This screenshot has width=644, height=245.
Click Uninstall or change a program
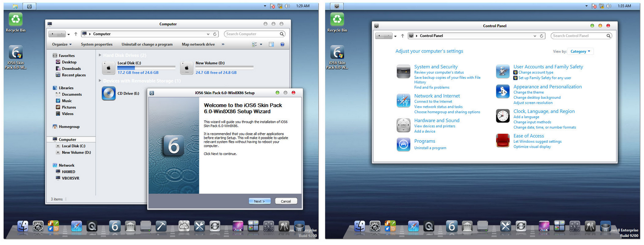(147, 44)
